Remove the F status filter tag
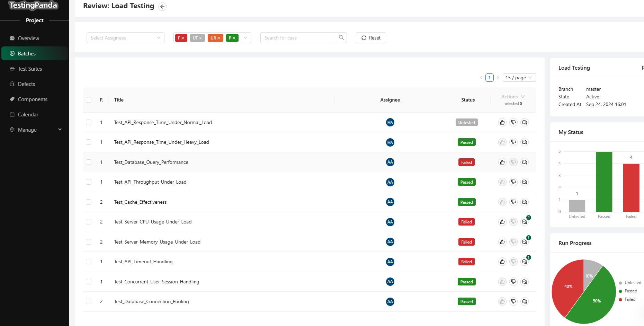This screenshot has height=326, width=644. pos(183,38)
